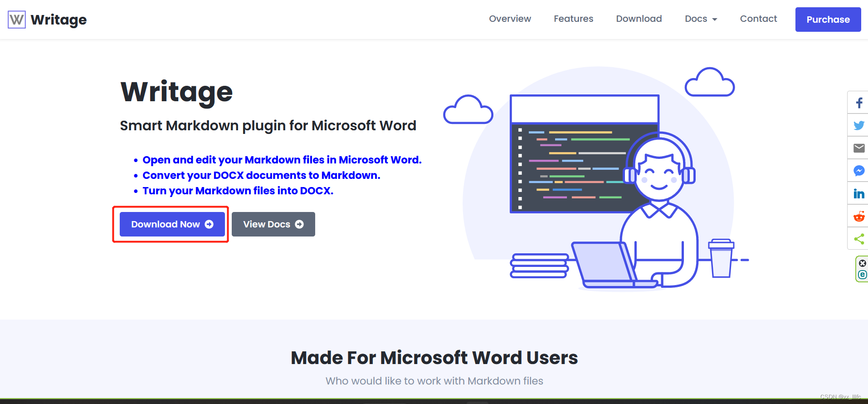Click 'Turn your Markdown files into DOCX' text
The image size is (868, 404).
238,191
